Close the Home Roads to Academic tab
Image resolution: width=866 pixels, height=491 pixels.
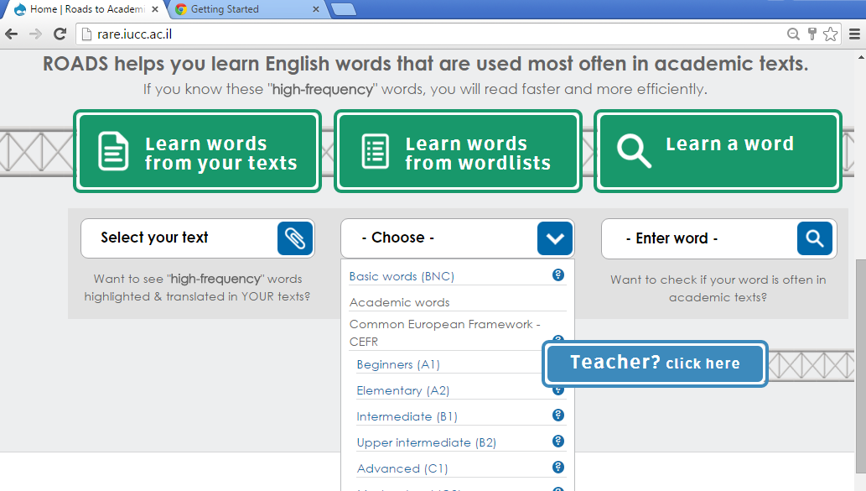pos(155,9)
